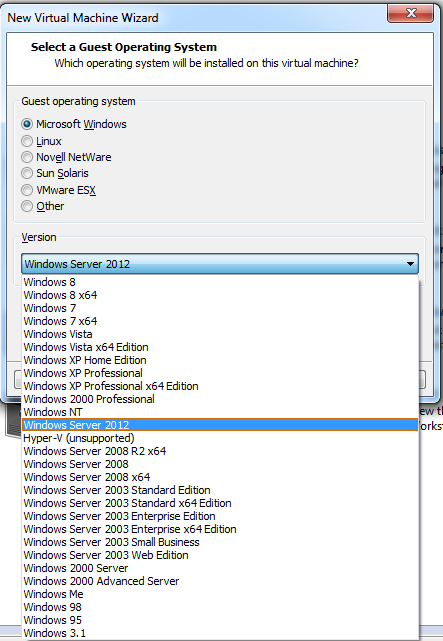The height and width of the screenshot is (641, 443).
Task: Collapse the Version dropdown with its arrow
Action: pos(410,264)
